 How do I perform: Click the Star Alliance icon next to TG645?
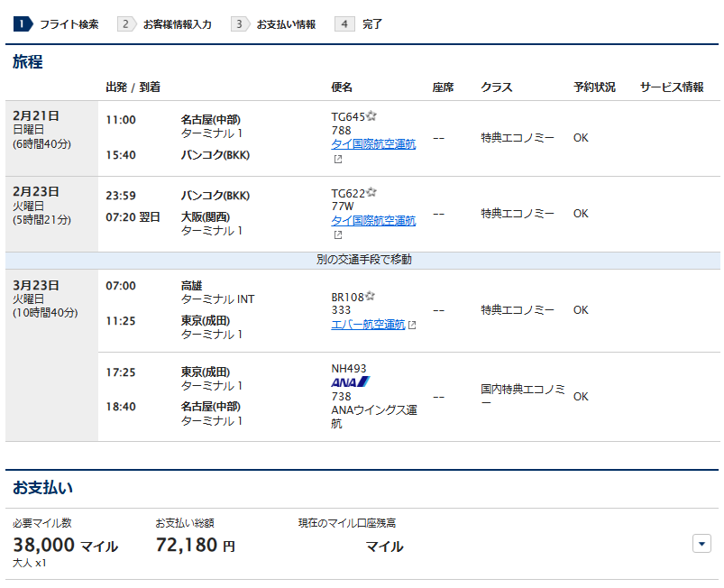point(371,116)
